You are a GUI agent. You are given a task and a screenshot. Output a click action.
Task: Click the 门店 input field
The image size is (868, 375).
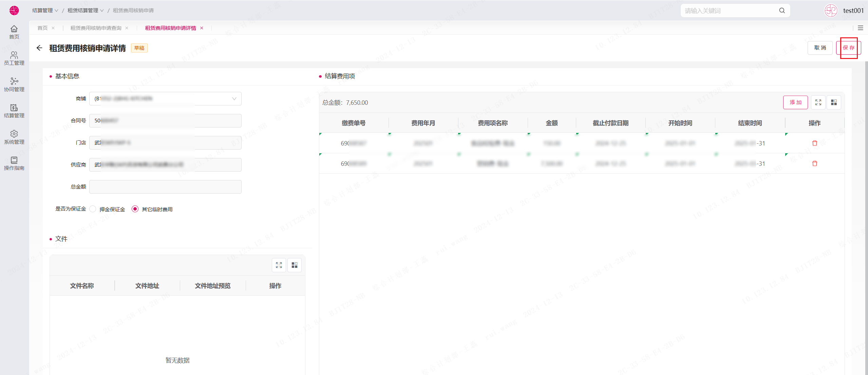coord(165,143)
